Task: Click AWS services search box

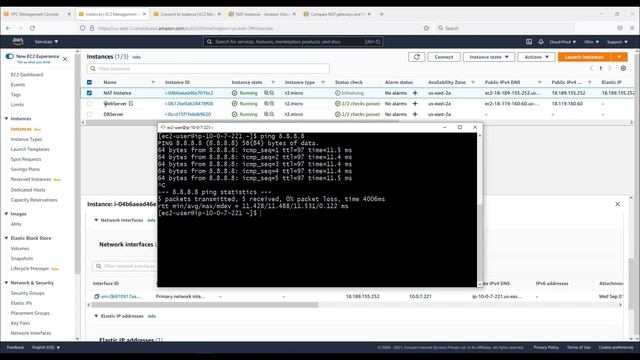Action: (x=293, y=42)
